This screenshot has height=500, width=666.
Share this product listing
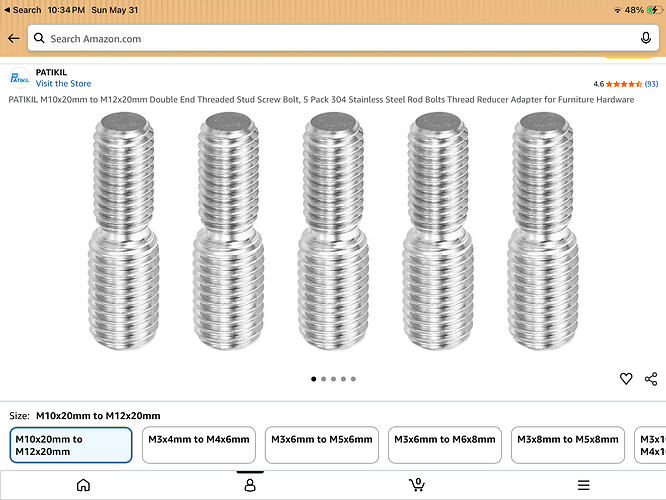pos(651,379)
